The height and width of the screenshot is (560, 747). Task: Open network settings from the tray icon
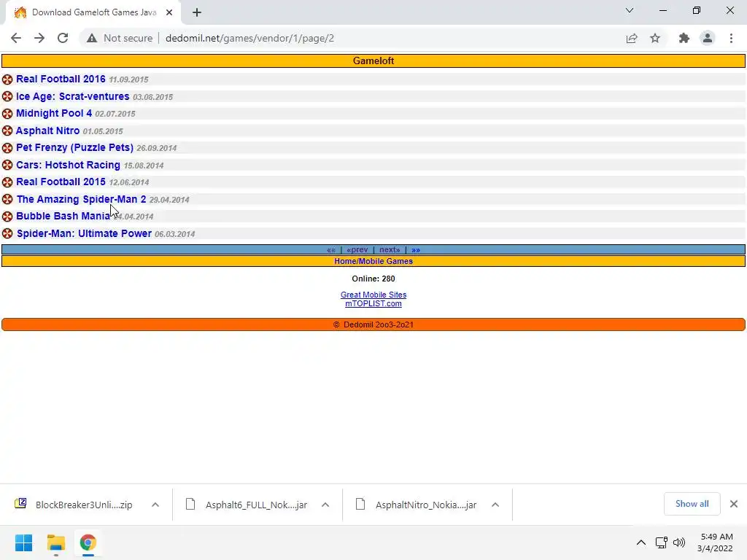(x=661, y=542)
